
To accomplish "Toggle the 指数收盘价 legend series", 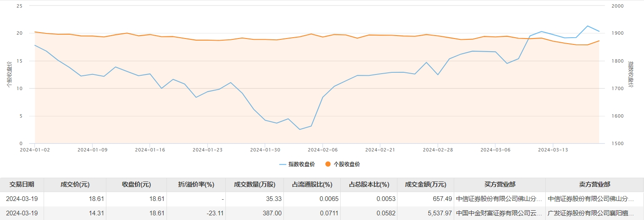I will pos(297,164).
